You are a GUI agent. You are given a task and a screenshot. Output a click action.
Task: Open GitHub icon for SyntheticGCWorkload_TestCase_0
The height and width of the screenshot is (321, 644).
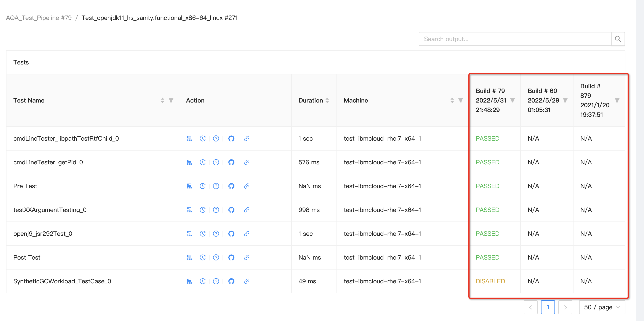231,281
